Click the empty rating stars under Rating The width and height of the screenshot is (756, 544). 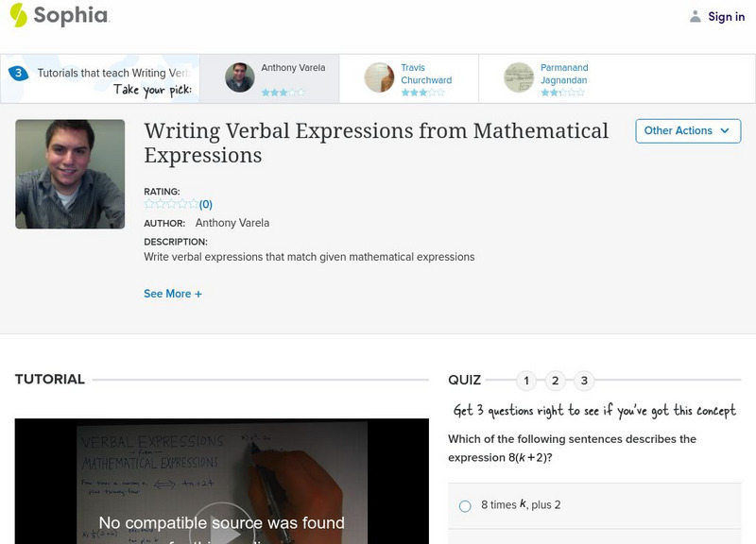tap(171, 204)
